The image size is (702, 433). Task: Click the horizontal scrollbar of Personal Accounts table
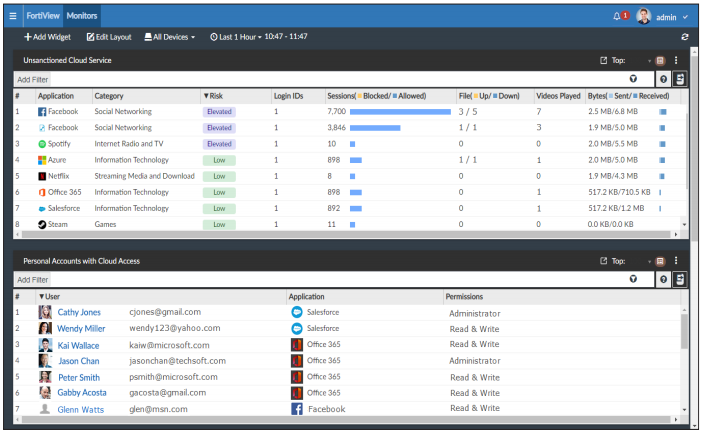[x=345, y=420]
